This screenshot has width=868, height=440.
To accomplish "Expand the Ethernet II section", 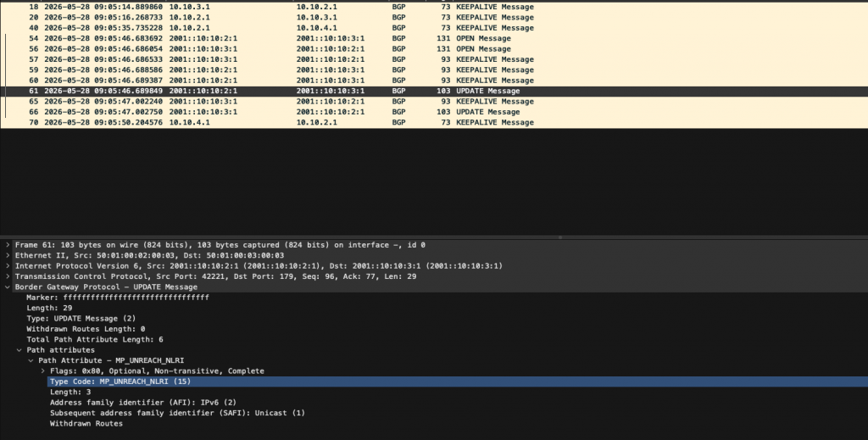I will coord(8,255).
